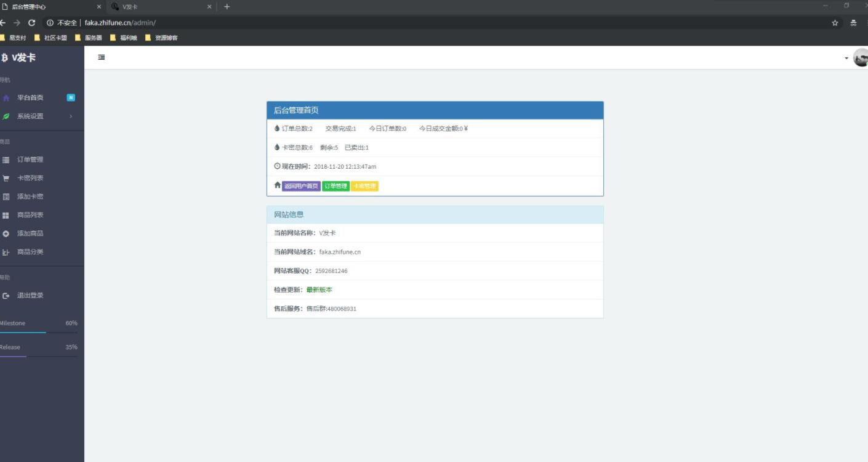The height and width of the screenshot is (462, 868).
Task: Click the QQ number 2592681246
Action: click(x=331, y=271)
